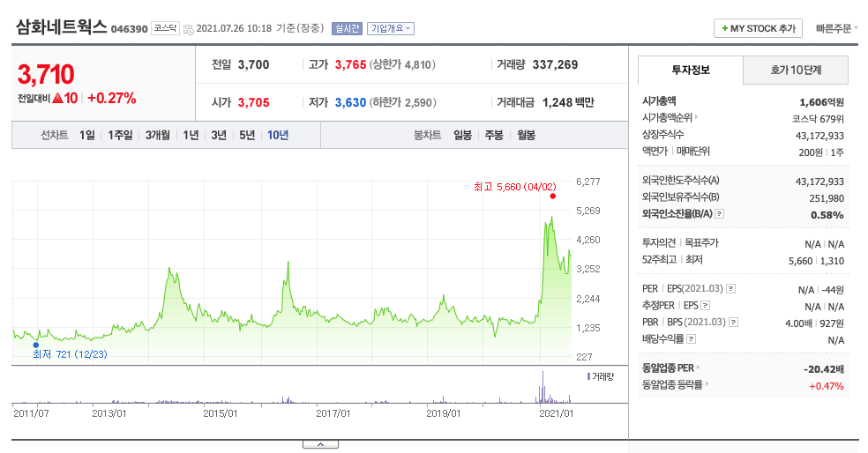Open help icon next to 외국인소진율(B/A)
The image size is (868, 453).
coord(719,214)
